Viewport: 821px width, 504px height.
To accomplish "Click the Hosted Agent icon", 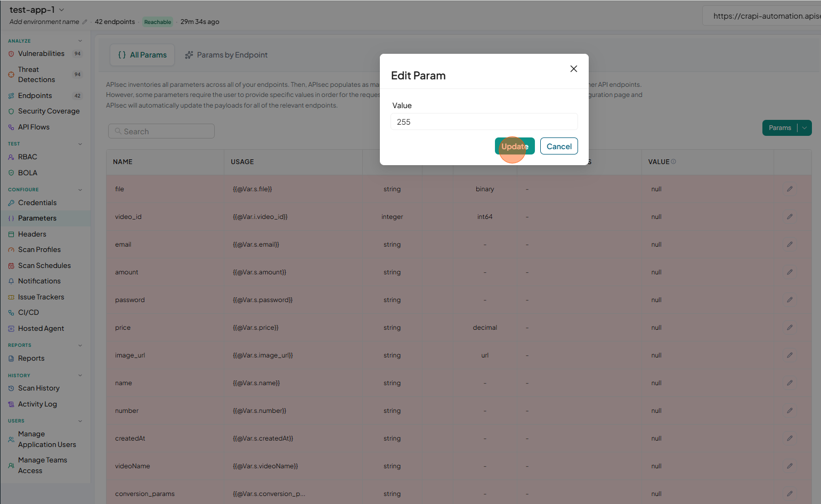I will [11, 329].
